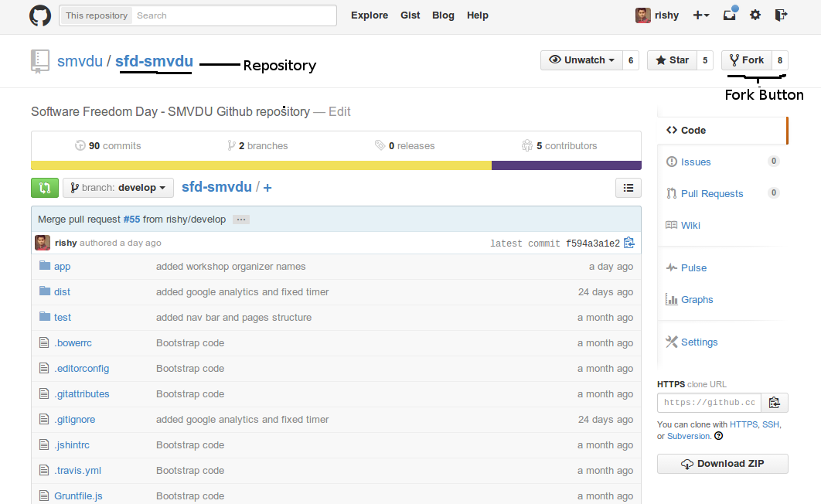
Task: Edit the repository description
Action: (339, 111)
